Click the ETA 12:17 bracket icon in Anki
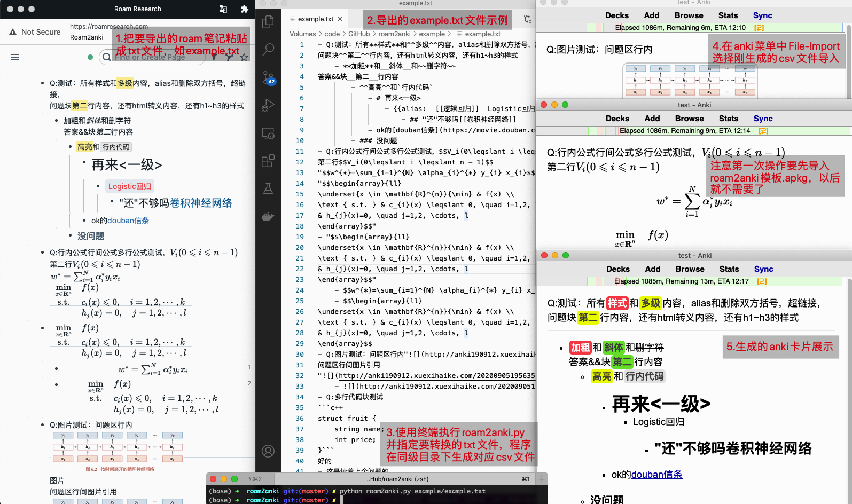 coord(762,281)
